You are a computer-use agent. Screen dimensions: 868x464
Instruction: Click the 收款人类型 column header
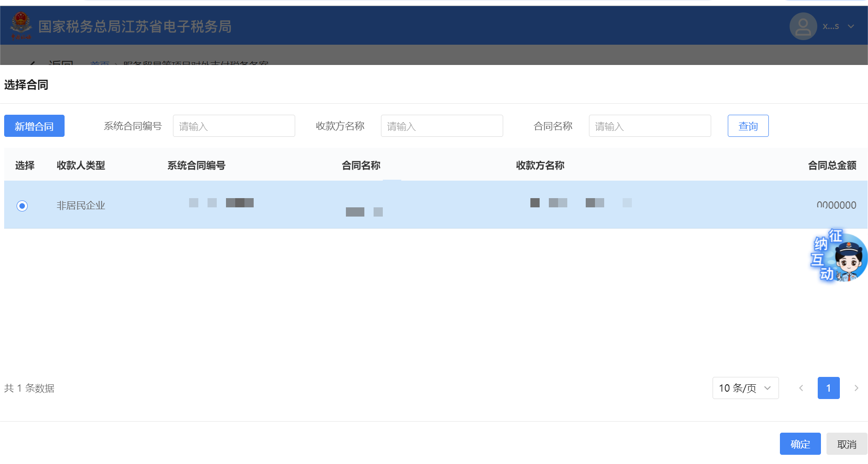click(x=81, y=165)
